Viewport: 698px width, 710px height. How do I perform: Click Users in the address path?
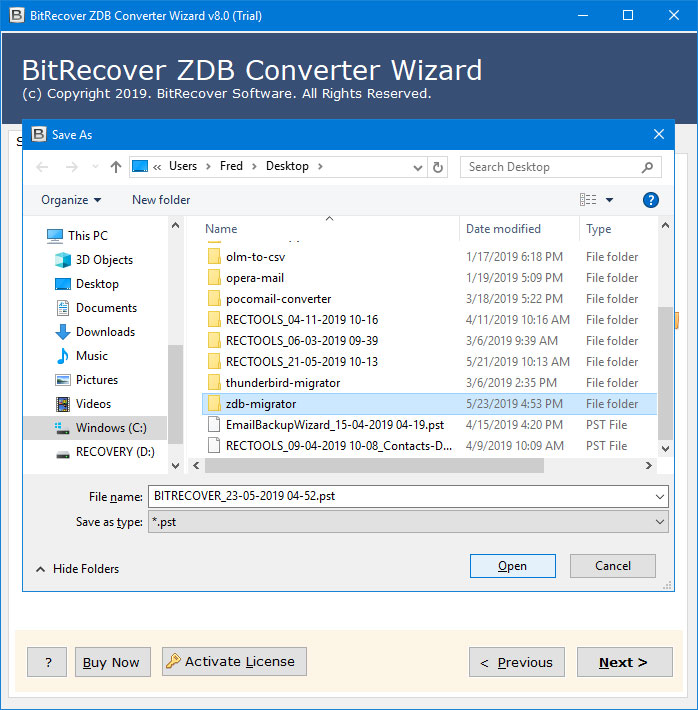pyautogui.click(x=183, y=166)
